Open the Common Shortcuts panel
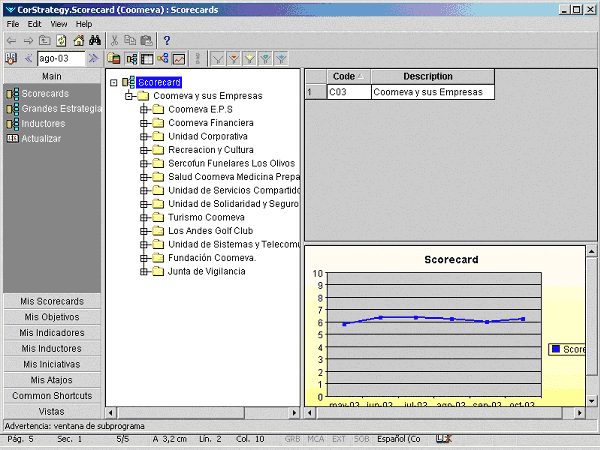The image size is (600, 450). 52,396
